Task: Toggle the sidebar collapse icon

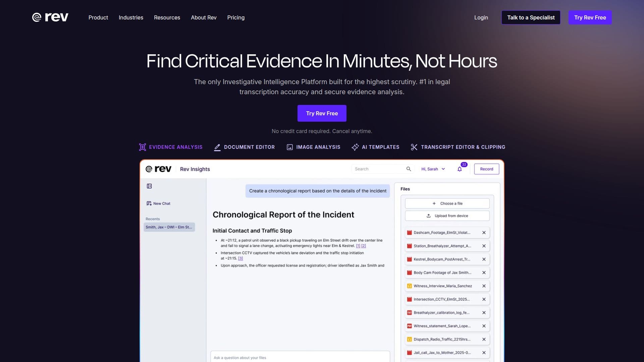Action: pyautogui.click(x=149, y=186)
